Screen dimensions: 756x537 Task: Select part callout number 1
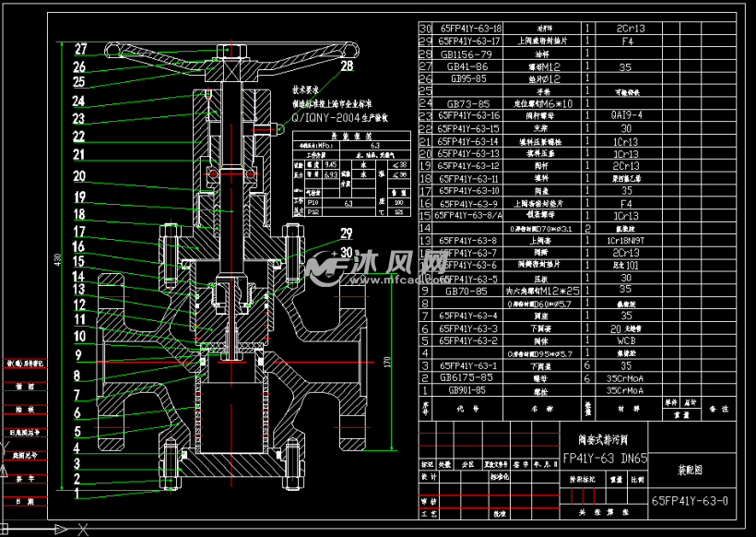tap(80, 493)
